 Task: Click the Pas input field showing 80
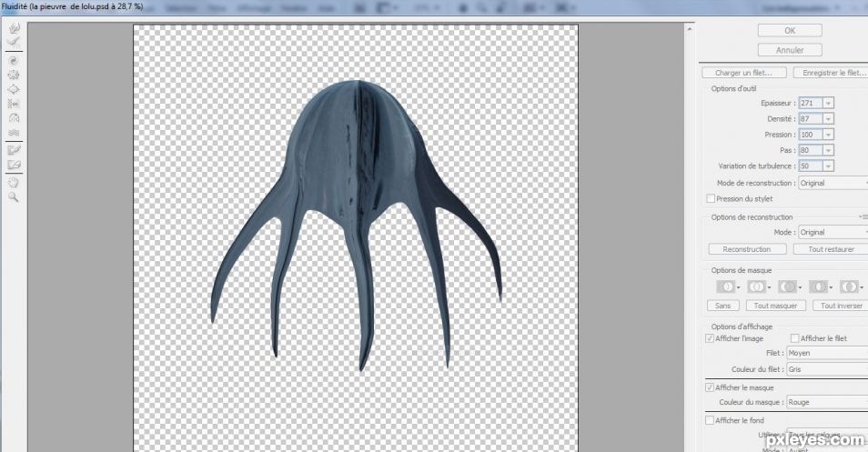point(811,150)
